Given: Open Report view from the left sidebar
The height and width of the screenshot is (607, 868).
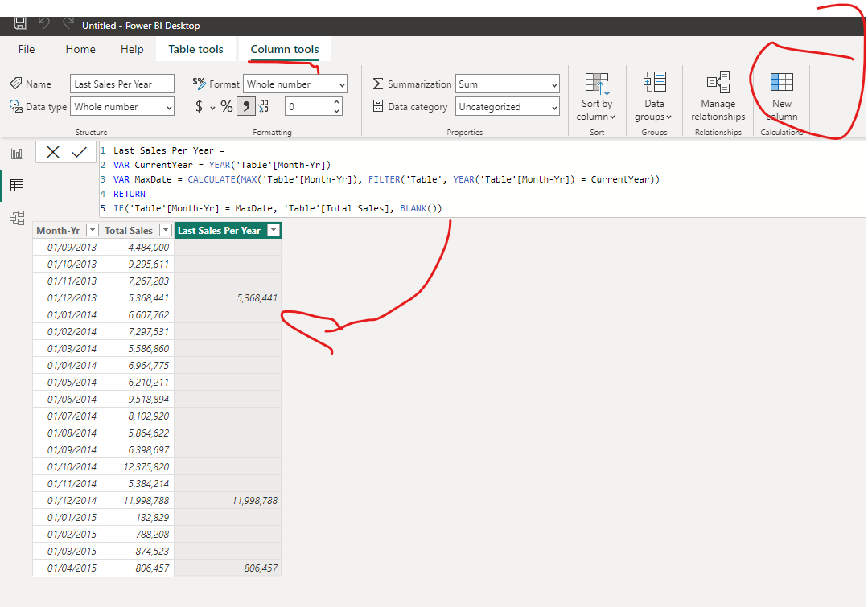Looking at the screenshot, I should click(17, 154).
